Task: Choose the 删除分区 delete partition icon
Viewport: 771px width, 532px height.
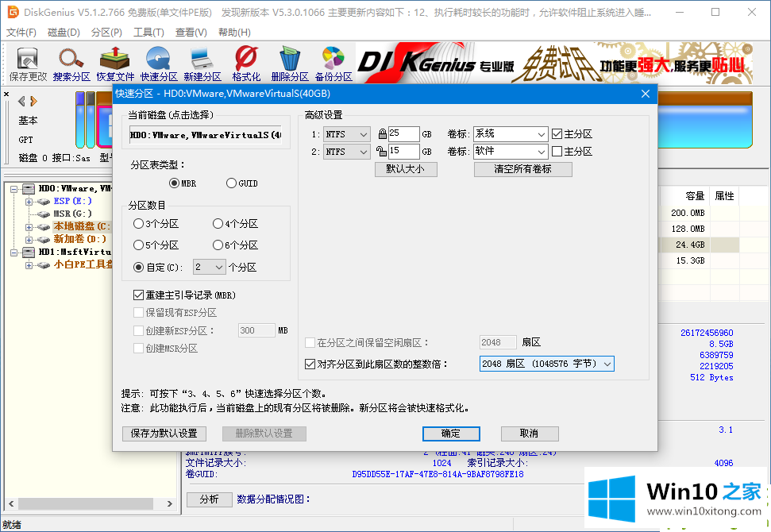Action: 290,64
